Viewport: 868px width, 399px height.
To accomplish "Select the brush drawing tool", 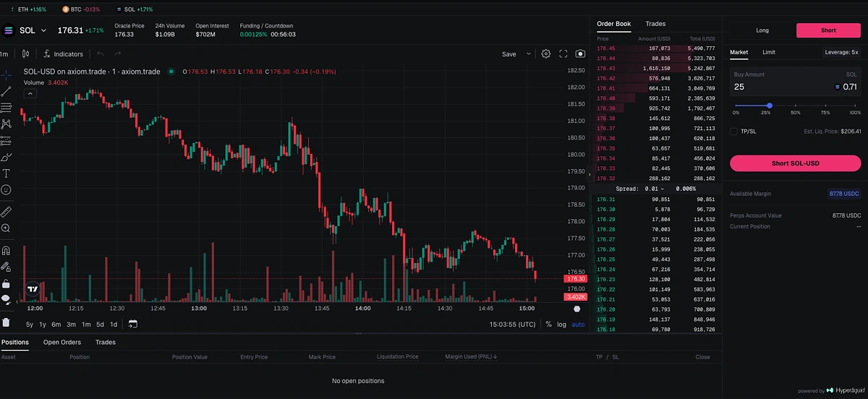I will pyautogui.click(x=6, y=157).
